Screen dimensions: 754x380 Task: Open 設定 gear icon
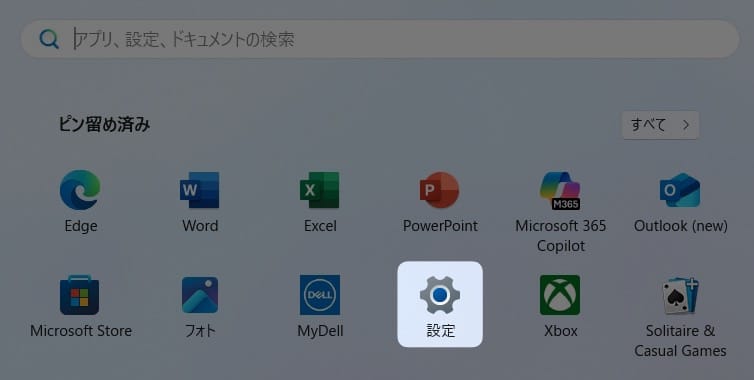pos(440,295)
